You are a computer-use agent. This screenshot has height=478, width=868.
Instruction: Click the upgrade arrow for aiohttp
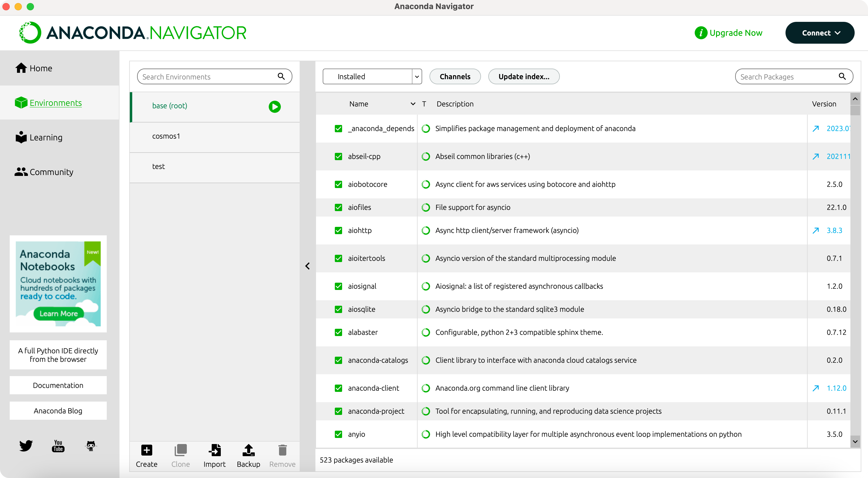coord(816,231)
